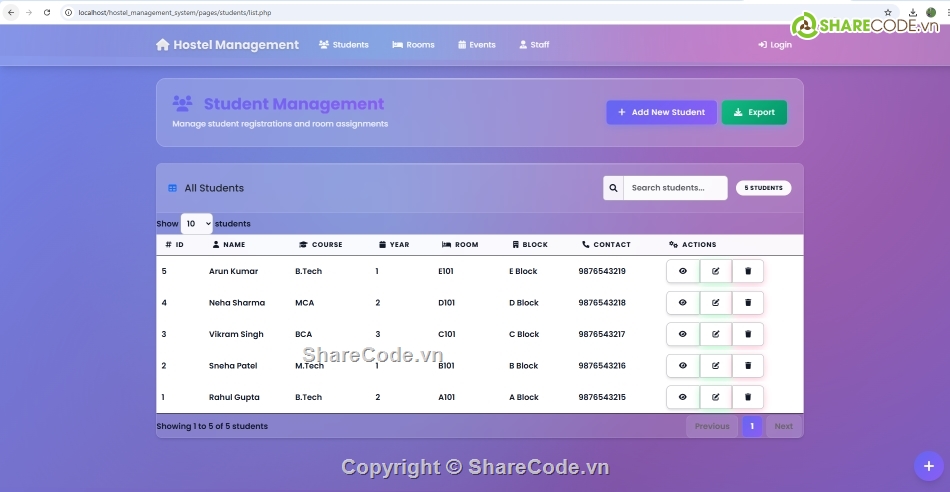950x492 pixels.
Task: Open Rahul Gupta's view eye icon
Action: point(683,397)
